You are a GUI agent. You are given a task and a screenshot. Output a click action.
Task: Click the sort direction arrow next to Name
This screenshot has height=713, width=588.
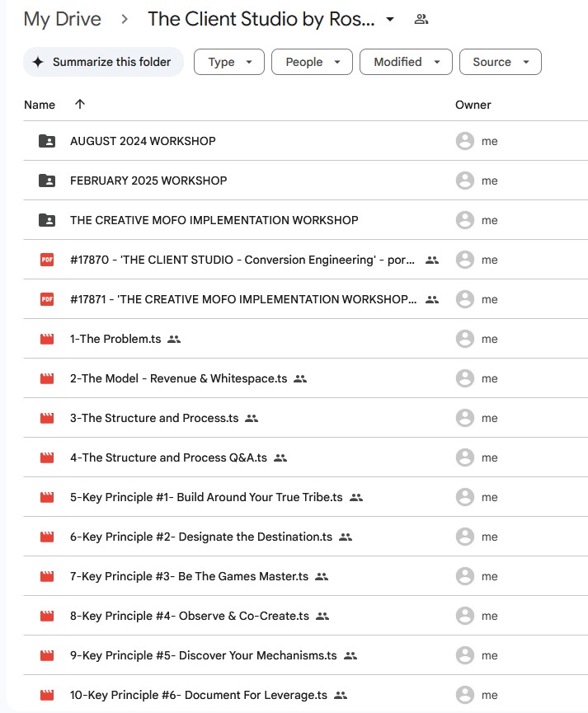(79, 105)
